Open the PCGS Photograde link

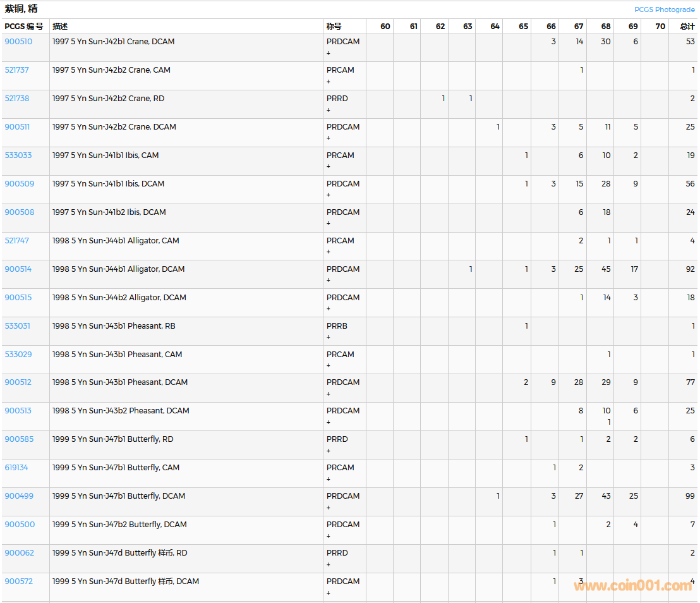[x=664, y=9]
